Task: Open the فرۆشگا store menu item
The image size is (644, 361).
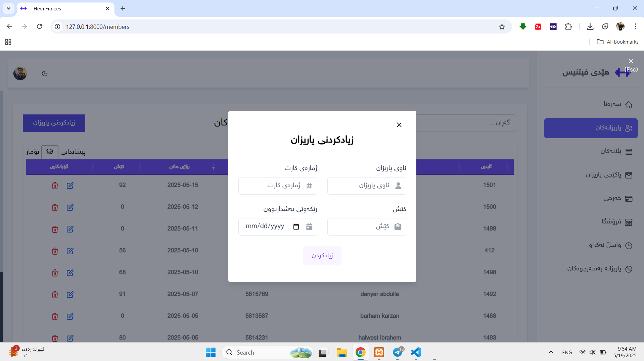Action: pos(616,222)
